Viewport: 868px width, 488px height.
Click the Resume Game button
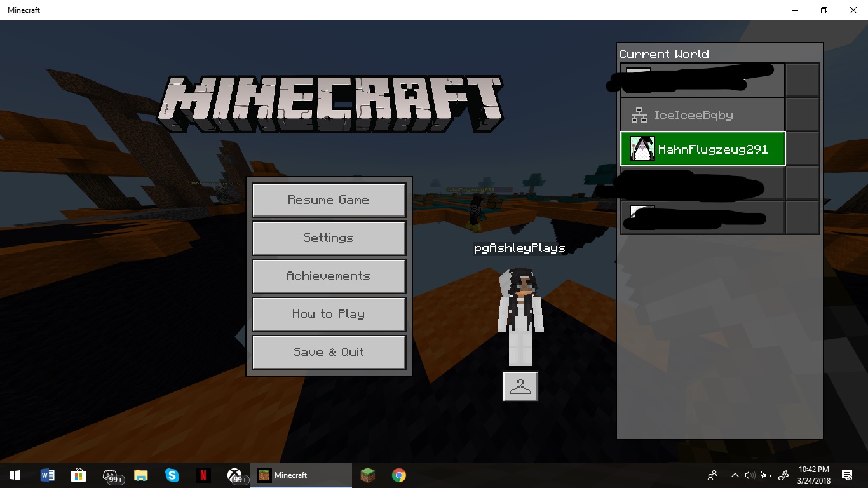(329, 200)
